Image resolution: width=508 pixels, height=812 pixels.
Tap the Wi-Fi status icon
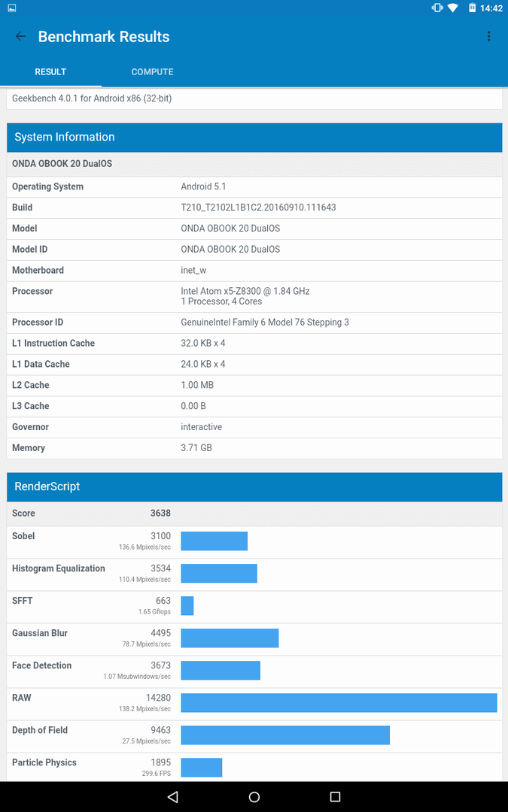pos(452,8)
